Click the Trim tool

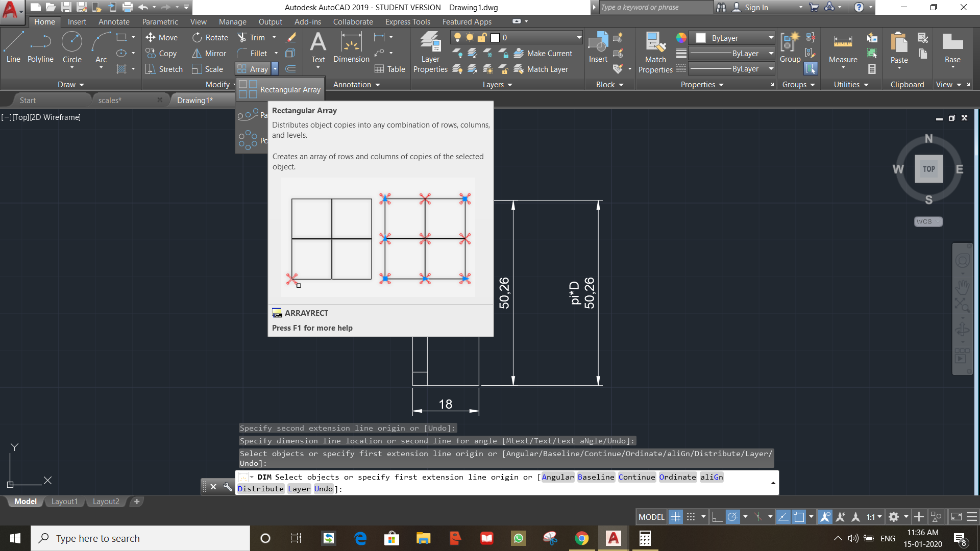pyautogui.click(x=251, y=37)
